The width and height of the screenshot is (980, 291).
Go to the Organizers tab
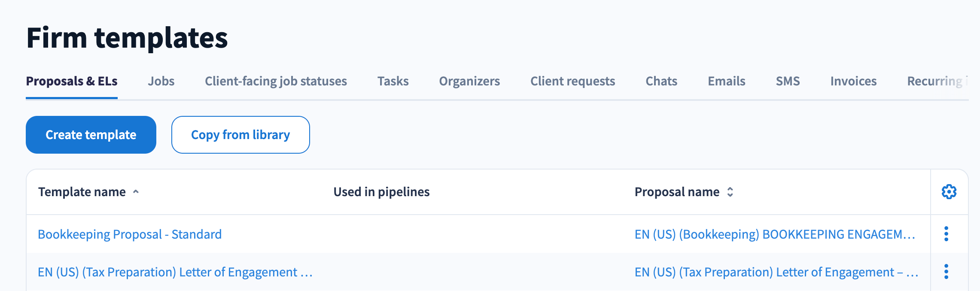[x=469, y=81]
